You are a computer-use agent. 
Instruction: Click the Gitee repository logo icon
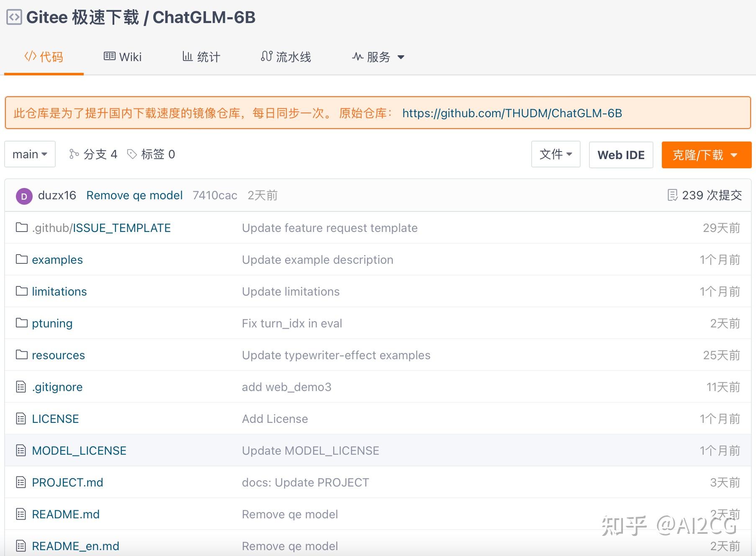pyautogui.click(x=14, y=17)
